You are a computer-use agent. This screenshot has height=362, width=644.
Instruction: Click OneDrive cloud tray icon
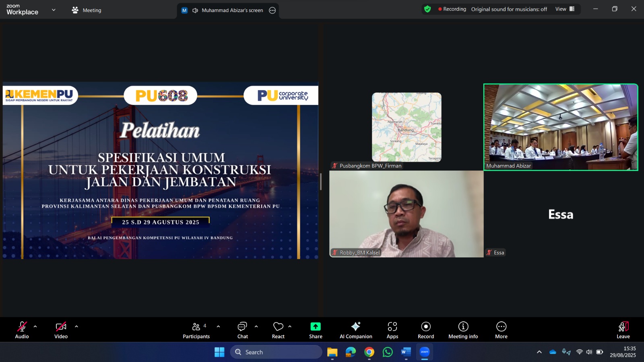(x=553, y=352)
